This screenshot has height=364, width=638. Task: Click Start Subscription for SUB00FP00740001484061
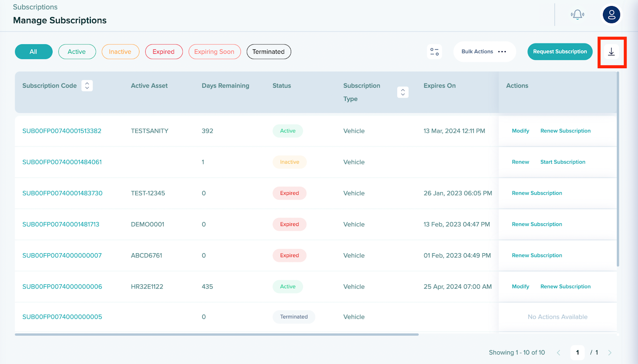(563, 162)
